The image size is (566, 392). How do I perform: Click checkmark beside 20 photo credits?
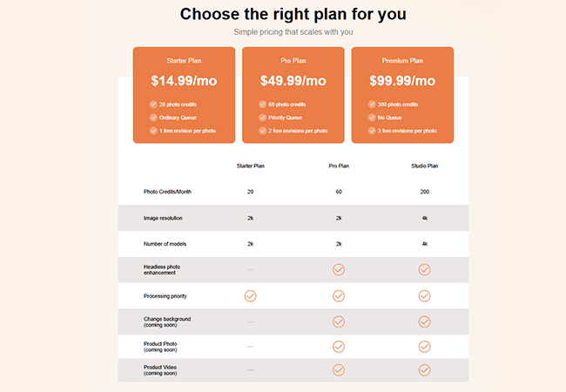[x=153, y=105]
